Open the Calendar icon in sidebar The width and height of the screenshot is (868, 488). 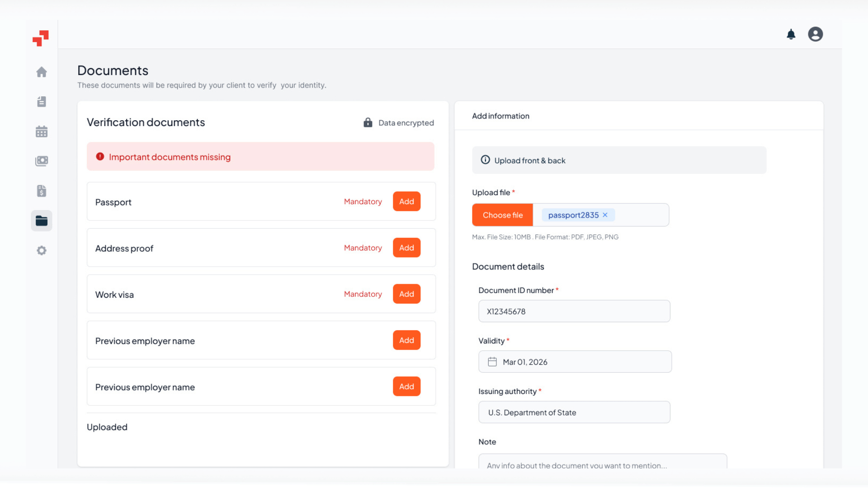41,131
